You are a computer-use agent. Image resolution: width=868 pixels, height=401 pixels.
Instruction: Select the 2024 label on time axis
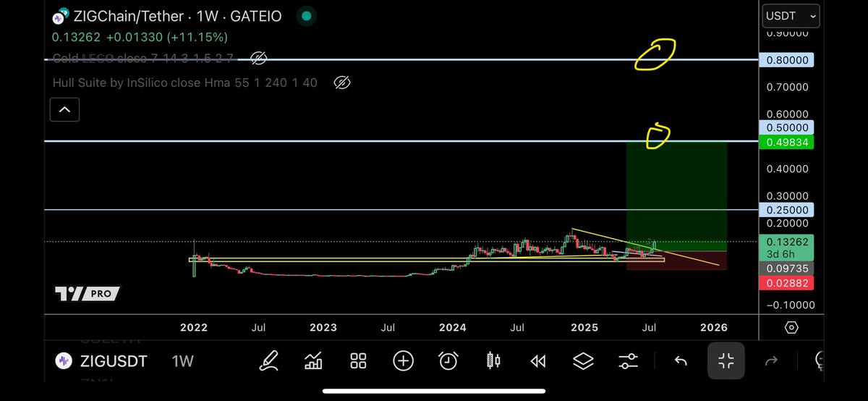453,327
